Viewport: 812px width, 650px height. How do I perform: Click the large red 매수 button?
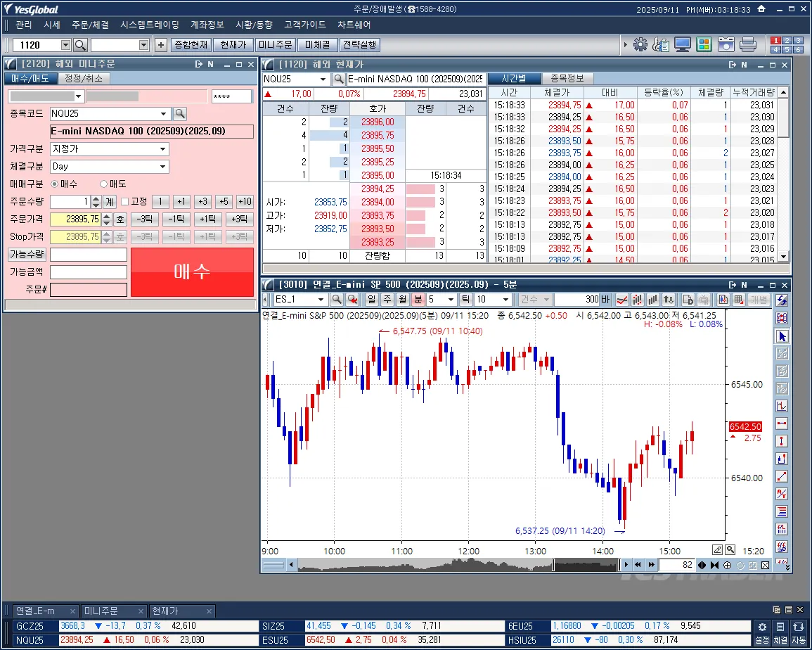192,272
